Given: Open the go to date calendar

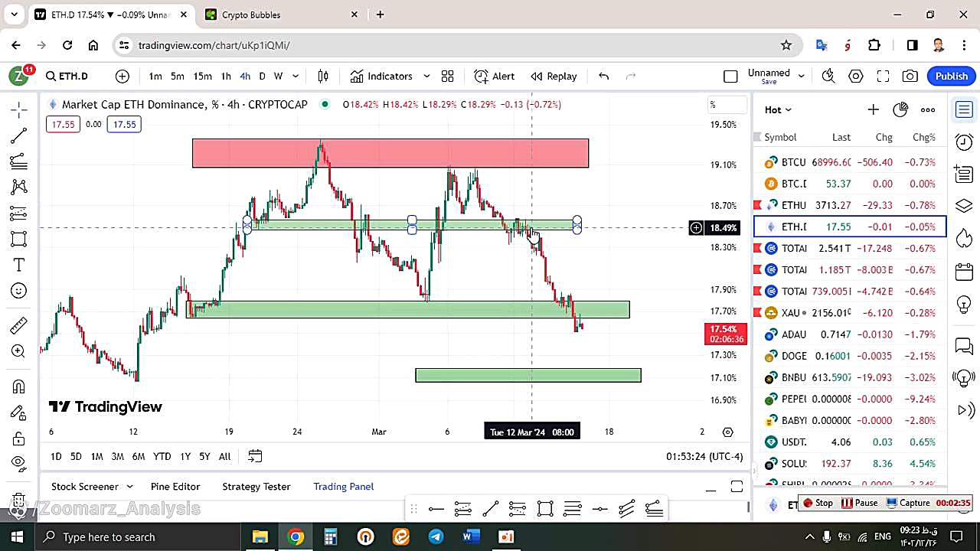Looking at the screenshot, I should point(255,456).
